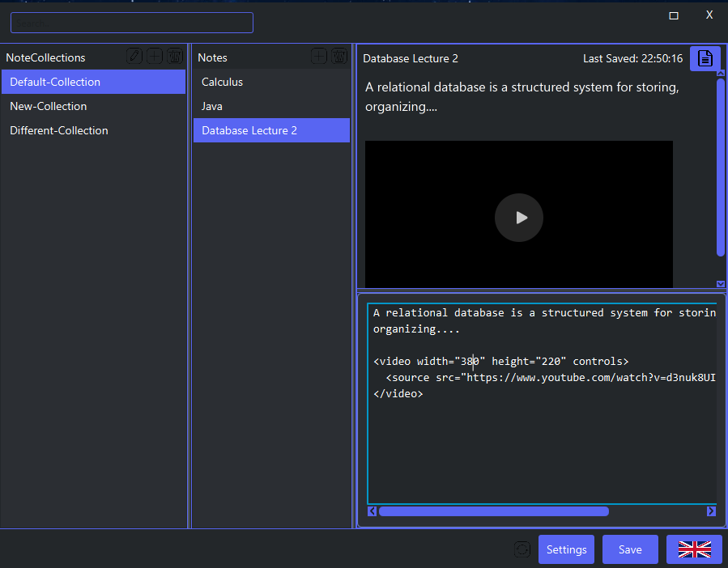Click the down arrow of the preview scrollbar
728x568 pixels.
(x=720, y=284)
